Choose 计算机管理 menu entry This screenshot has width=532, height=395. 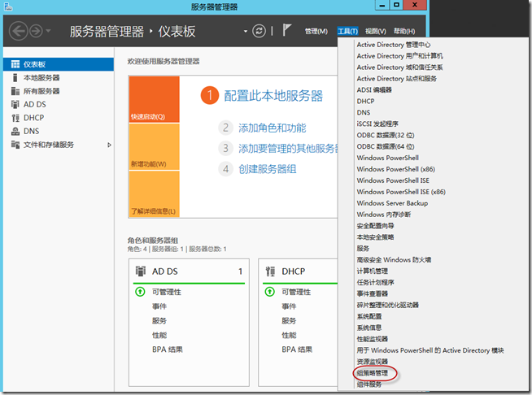click(373, 271)
